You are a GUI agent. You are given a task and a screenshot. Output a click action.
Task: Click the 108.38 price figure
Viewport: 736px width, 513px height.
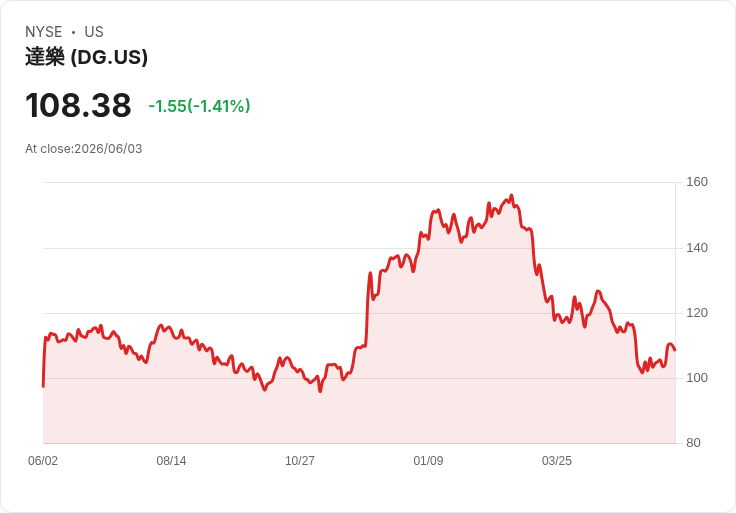(x=78, y=105)
